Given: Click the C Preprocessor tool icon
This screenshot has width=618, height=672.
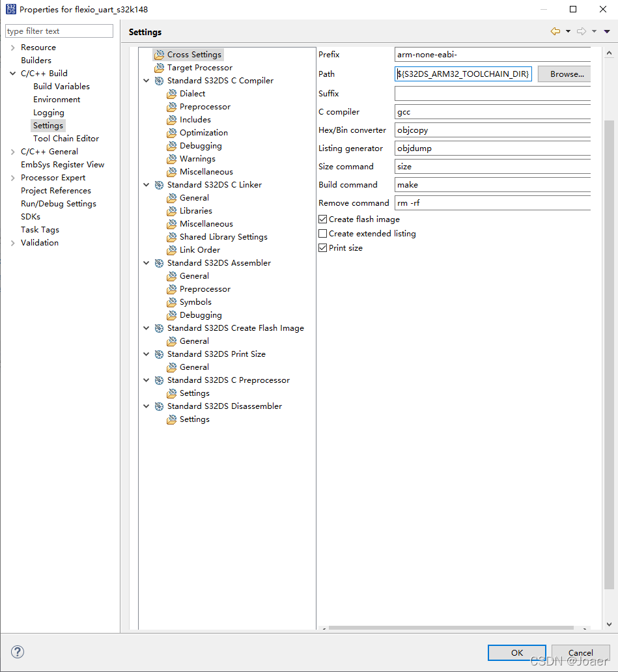Looking at the screenshot, I should pyautogui.click(x=159, y=380).
